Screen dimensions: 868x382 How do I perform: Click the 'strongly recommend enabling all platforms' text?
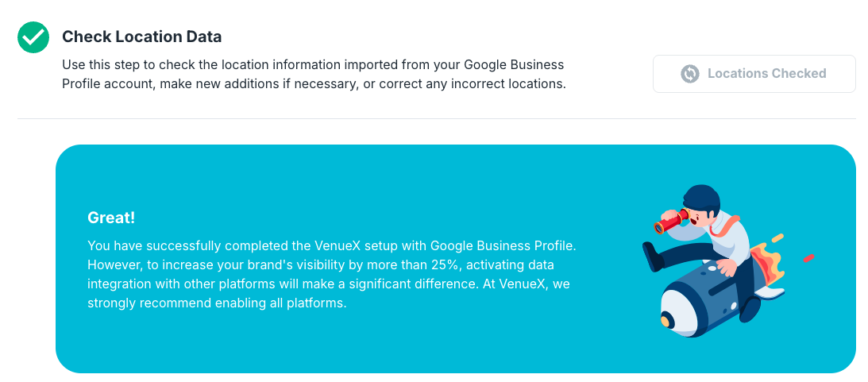point(217,304)
